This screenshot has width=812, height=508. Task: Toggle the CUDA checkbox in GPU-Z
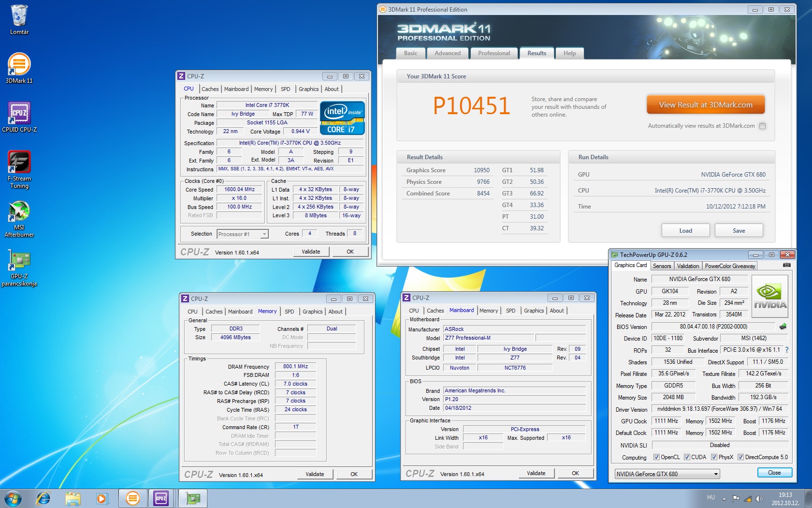pos(687,457)
